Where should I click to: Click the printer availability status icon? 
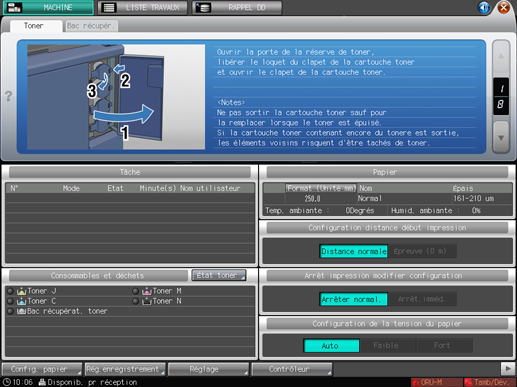point(42,382)
